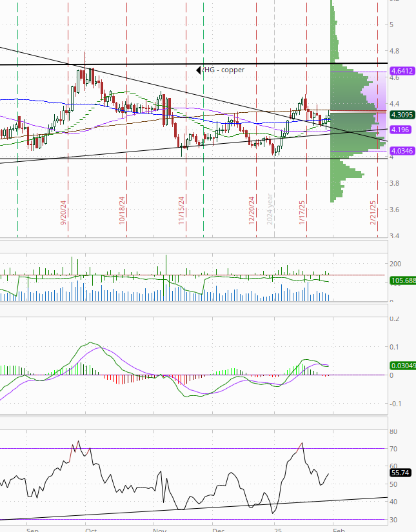Click the 4.6412 purple price label

402,71
